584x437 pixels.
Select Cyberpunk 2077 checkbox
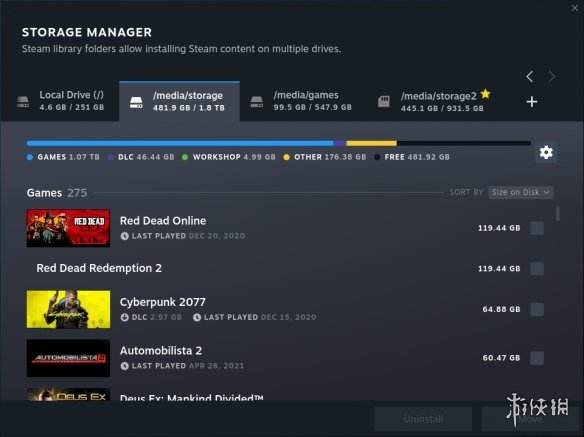(x=537, y=309)
